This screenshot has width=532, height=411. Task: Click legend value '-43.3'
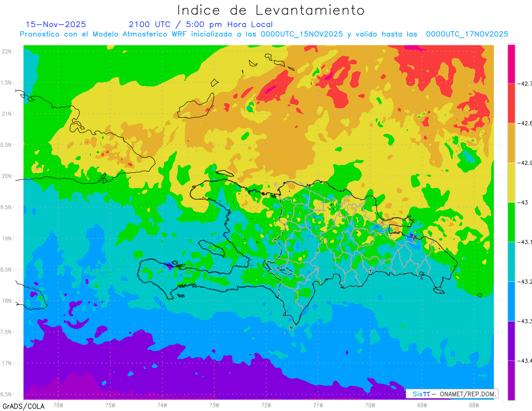pos(524,321)
